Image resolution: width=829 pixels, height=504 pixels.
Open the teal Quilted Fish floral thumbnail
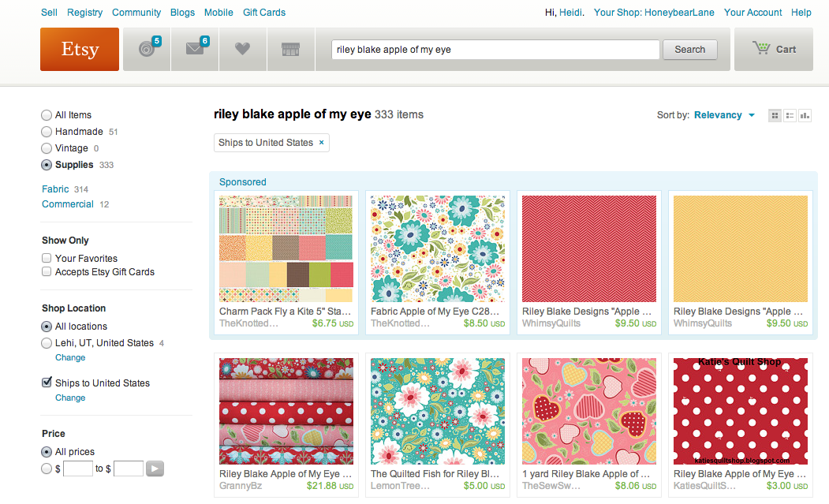[438, 412]
